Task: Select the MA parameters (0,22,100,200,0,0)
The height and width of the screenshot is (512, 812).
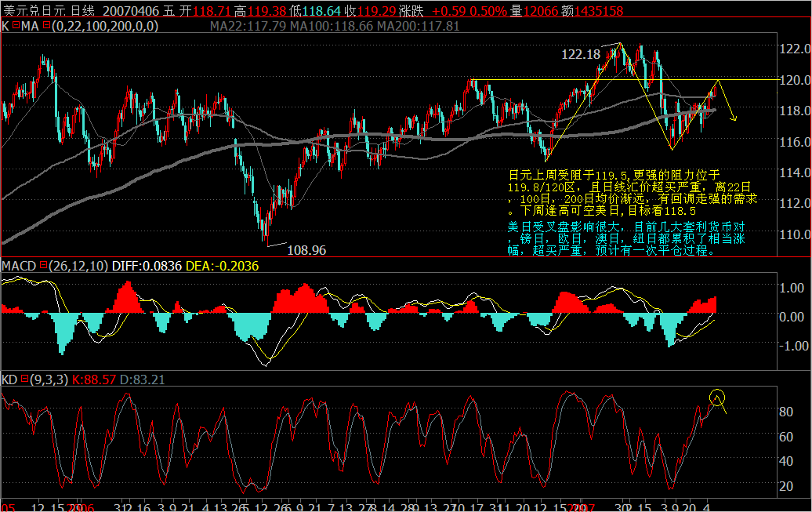Action: tap(105, 26)
